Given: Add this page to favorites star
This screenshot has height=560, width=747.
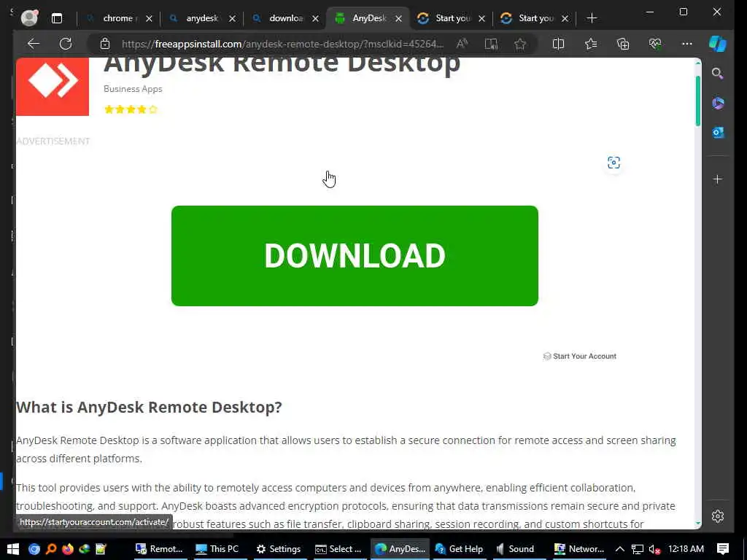Looking at the screenshot, I should coord(519,44).
